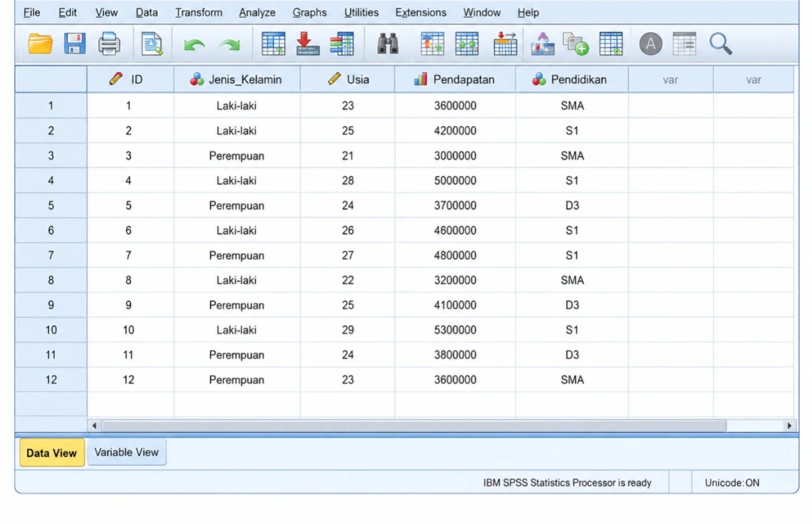Open the Analyze menu
812x524 pixels.
click(x=257, y=12)
